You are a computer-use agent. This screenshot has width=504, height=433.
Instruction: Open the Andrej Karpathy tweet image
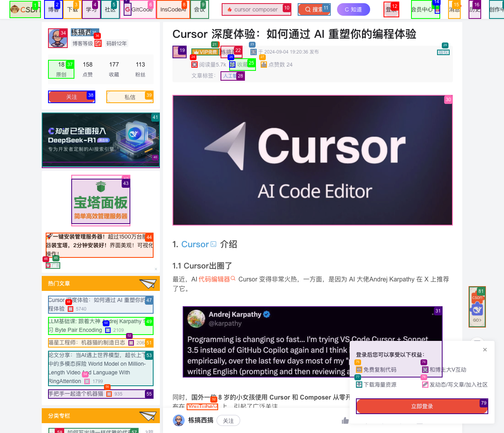(x=313, y=342)
